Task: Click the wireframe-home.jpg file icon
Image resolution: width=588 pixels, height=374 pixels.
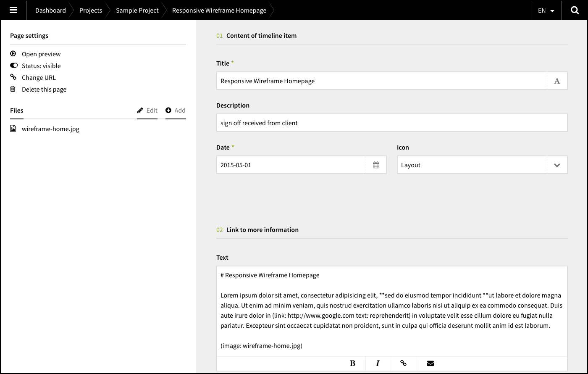Action: (13, 129)
